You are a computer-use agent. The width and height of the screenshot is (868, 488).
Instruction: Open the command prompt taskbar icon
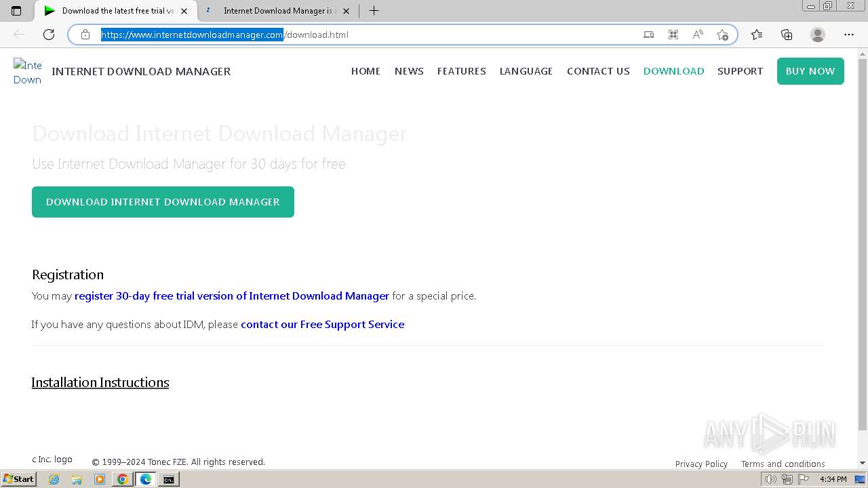point(168,479)
